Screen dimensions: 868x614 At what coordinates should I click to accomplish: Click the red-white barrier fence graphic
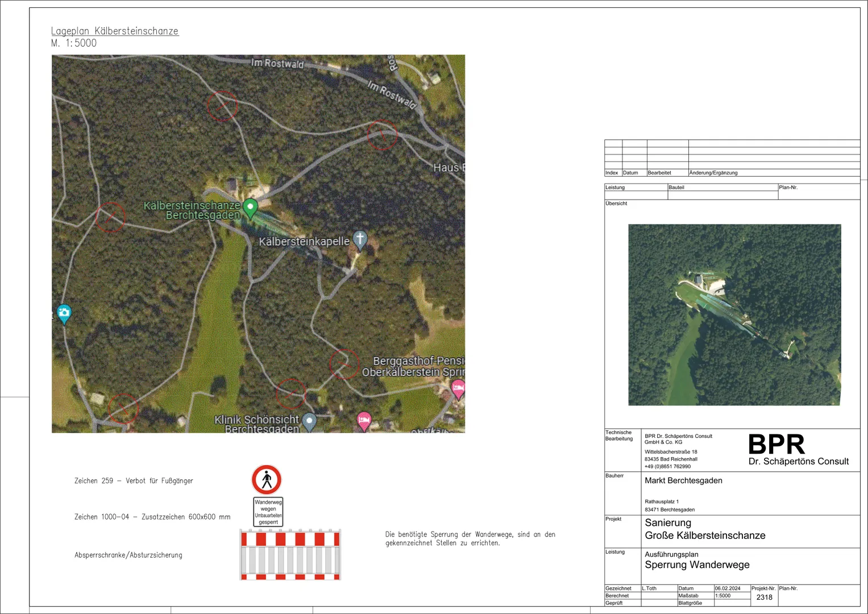click(x=290, y=555)
